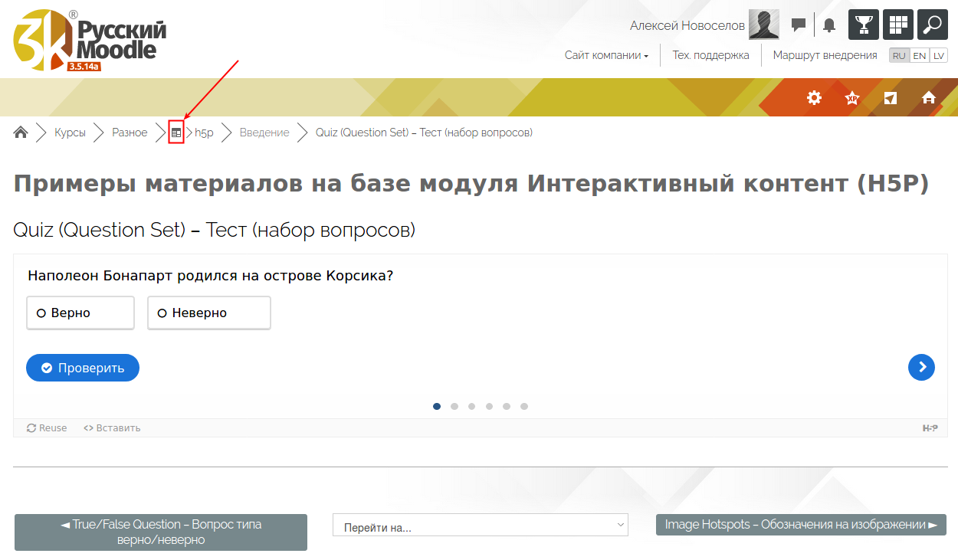The height and width of the screenshot is (560, 958).
Task: Click the course index icon in breadcrumb
Action: [176, 133]
